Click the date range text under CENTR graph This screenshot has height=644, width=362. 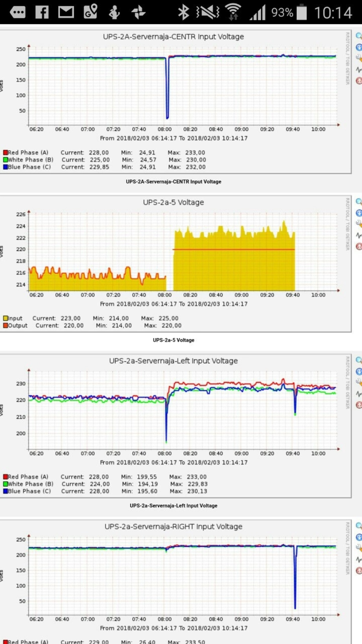[174, 138]
